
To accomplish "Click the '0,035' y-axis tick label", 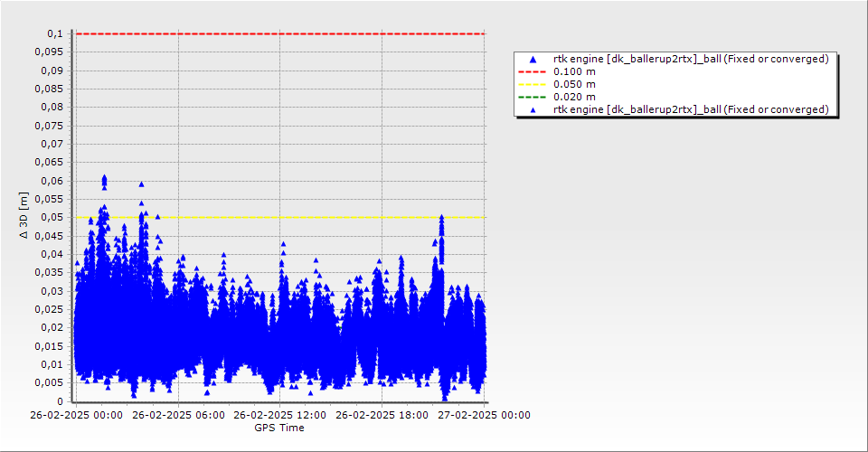I will 49,273.
